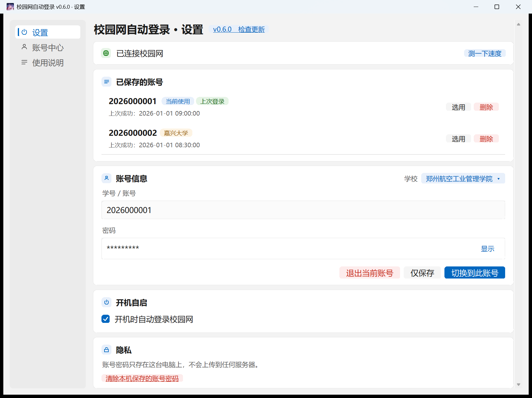Click the 嘉兴大学 tag on account 2026000002

click(176, 133)
